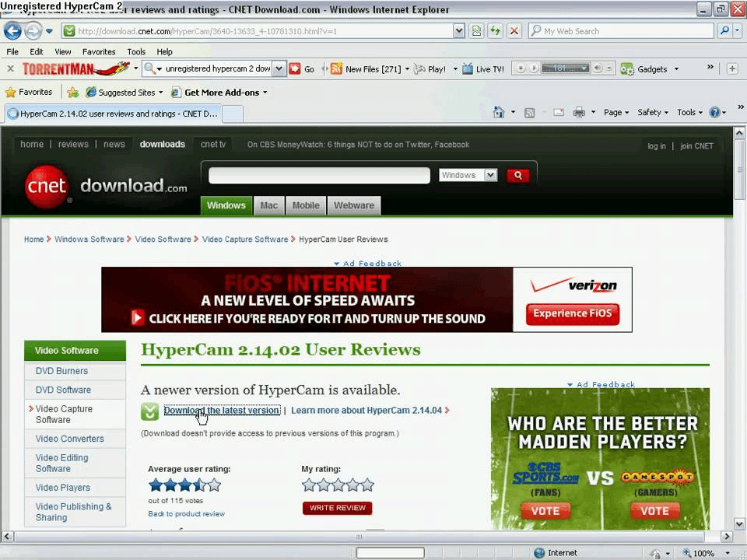Open the Help menu

point(164,51)
